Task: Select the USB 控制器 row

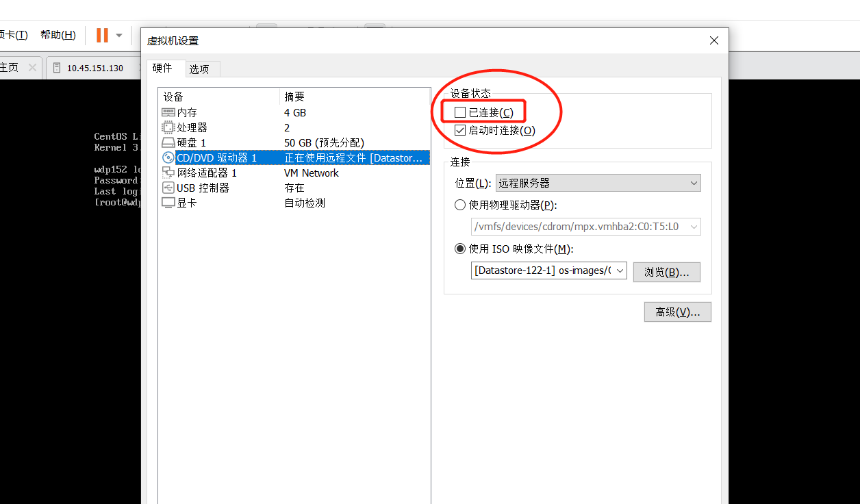Action: tap(294, 188)
